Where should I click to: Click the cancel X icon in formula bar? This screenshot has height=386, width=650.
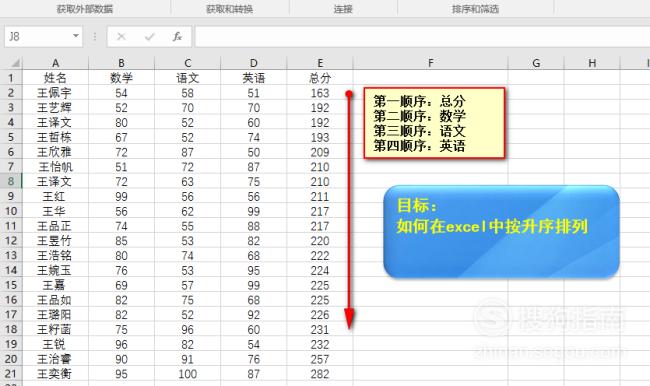121,37
